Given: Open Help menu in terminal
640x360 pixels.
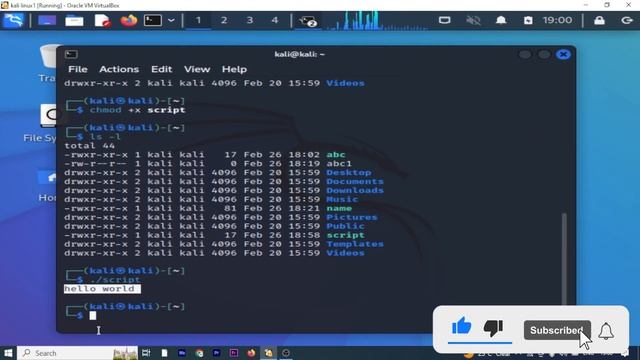Looking at the screenshot, I should click(234, 69).
